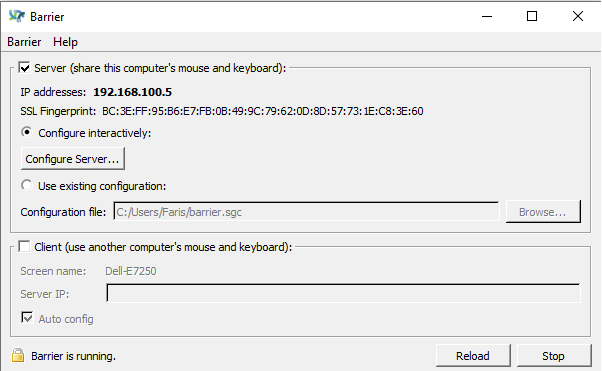Close the Barrier window
Viewport: 602px width, 371px height.
click(577, 16)
